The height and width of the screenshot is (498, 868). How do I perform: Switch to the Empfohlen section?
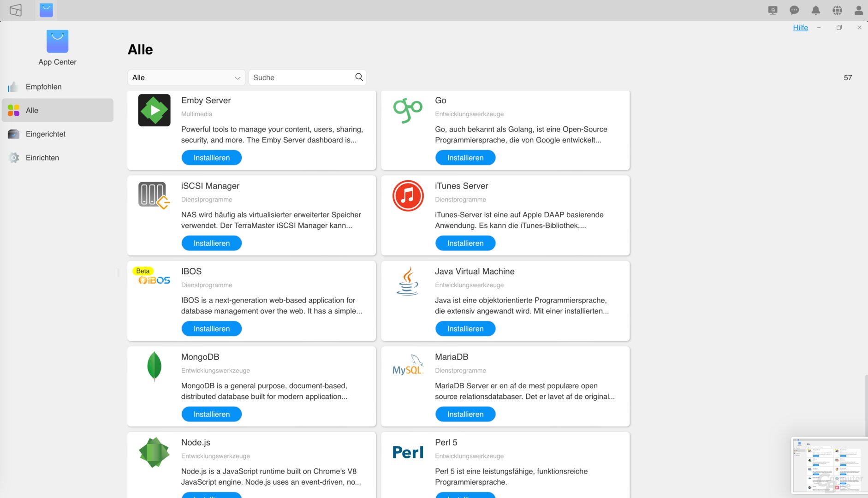click(44, 87)
